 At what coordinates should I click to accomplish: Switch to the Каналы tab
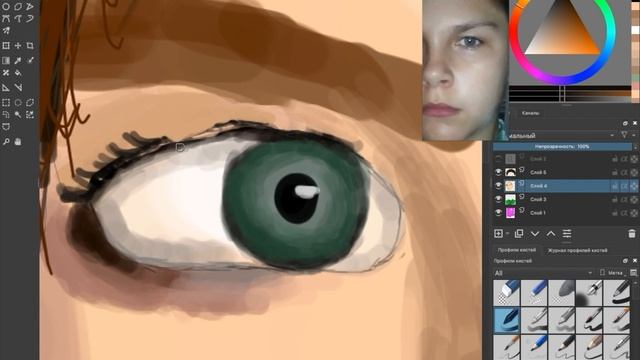tap(531, 113)
